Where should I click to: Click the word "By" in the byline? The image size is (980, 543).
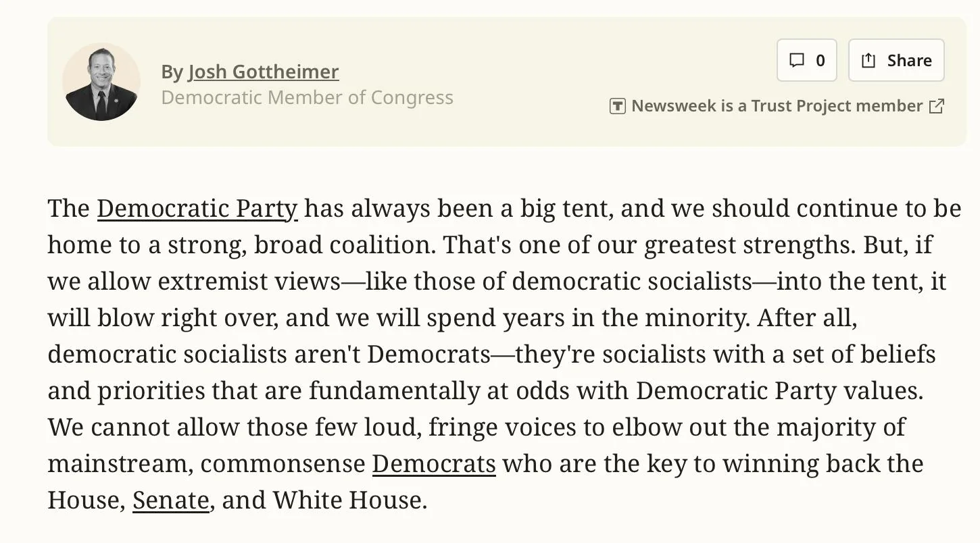172,72
